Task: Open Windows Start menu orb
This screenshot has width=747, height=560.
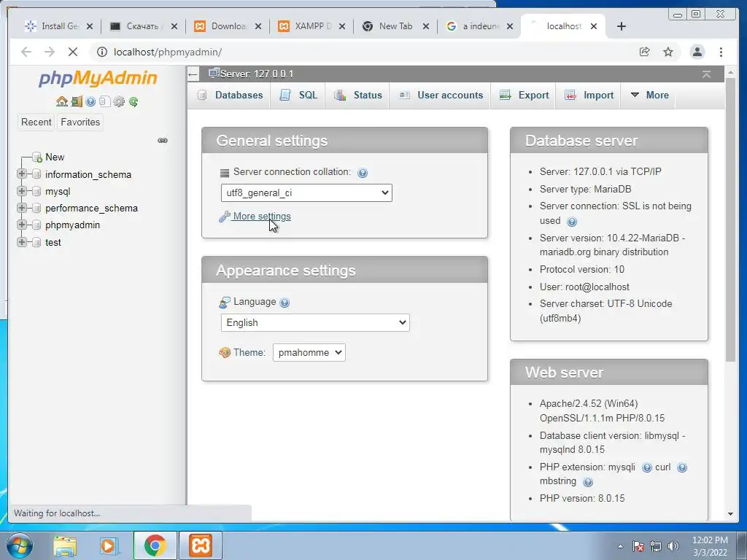Action: coord(20,545)
